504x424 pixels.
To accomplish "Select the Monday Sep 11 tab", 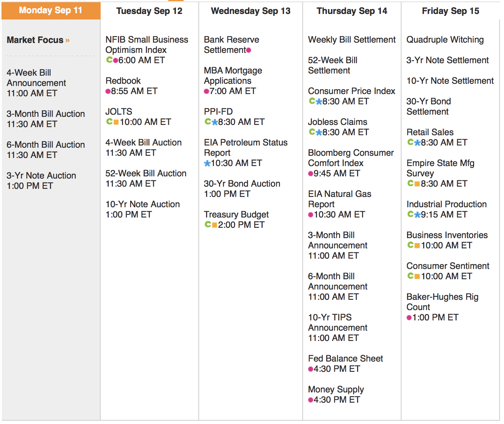I will tap(51, 10).
